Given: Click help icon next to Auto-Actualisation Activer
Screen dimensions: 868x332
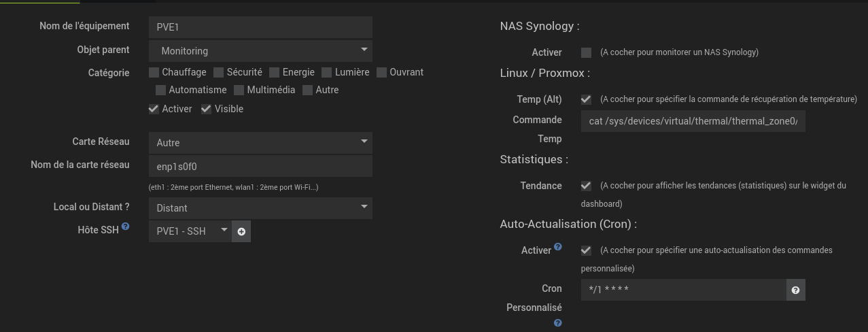Looking at the screenshot, I should coord(558,247).
